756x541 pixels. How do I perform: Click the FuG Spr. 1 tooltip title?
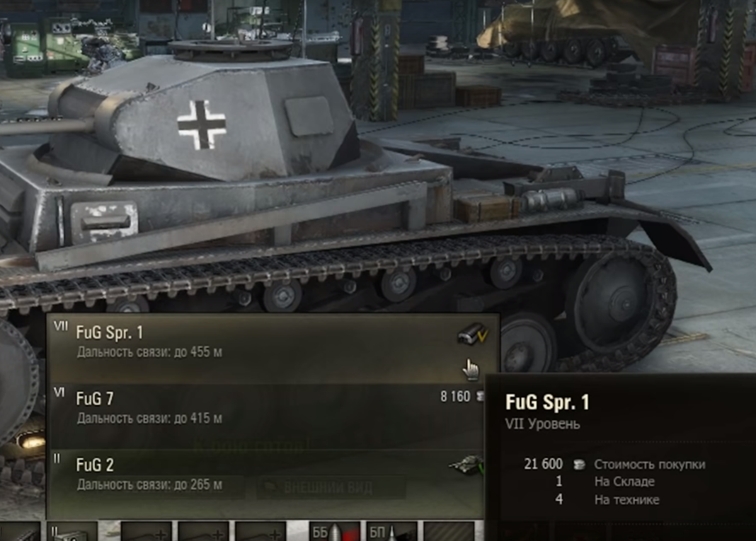(547, 402)
